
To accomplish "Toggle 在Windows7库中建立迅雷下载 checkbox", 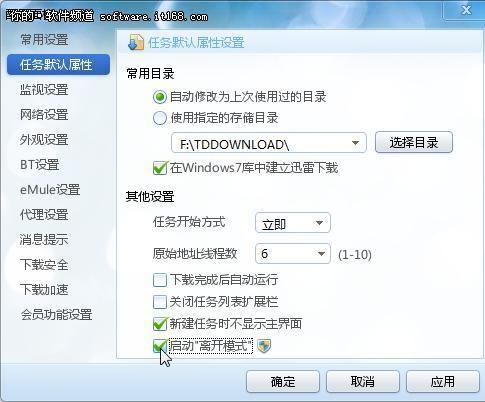I will tap(160, 168).
